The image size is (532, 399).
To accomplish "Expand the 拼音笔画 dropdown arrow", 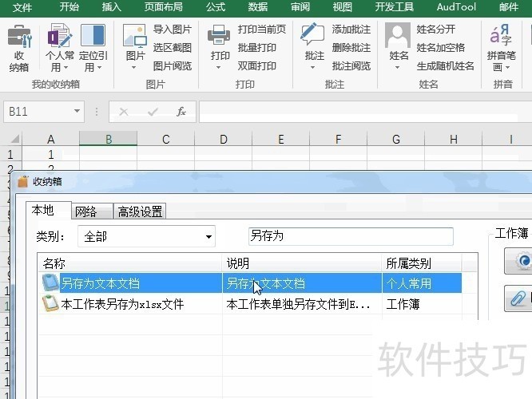I will coord(507,68).
